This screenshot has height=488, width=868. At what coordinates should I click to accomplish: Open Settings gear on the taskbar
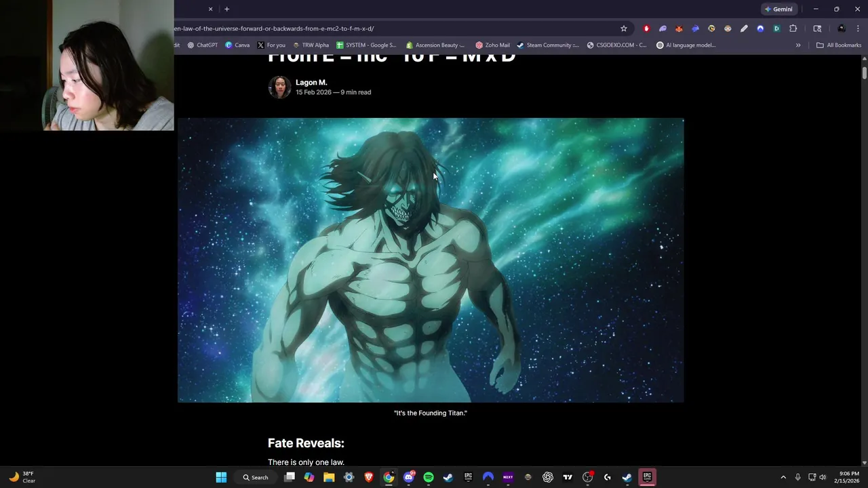pos(349,477)
